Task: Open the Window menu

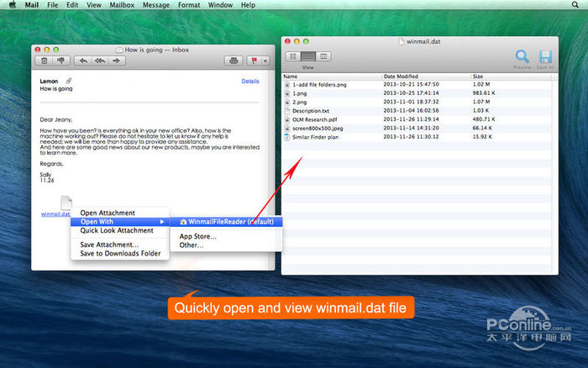Action: pos(220,5)
